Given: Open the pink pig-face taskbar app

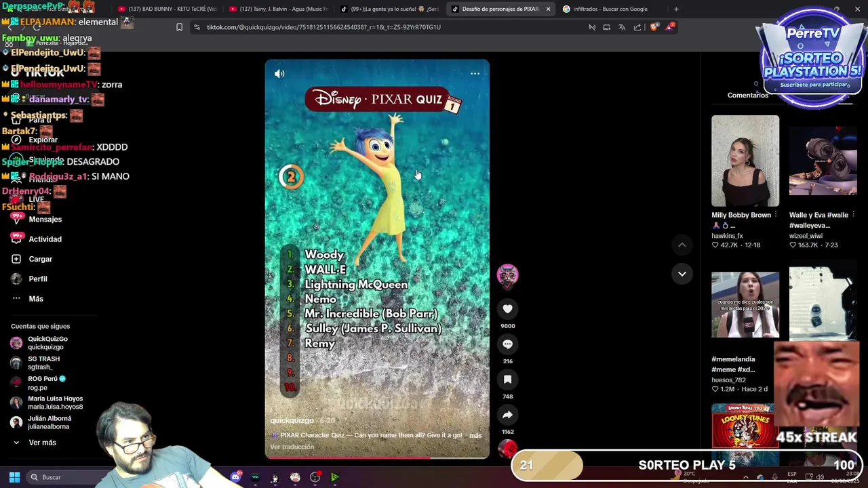Looking at the screenshot, I should (x=295, y=477).
